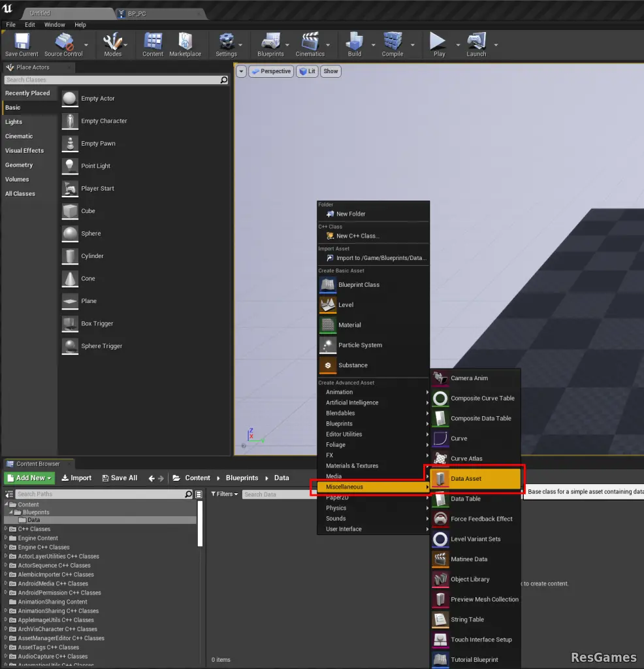This screenshot has width=644, height=669.
Task: Select Curve Atlas in submenu
Action: pos(475,459)
